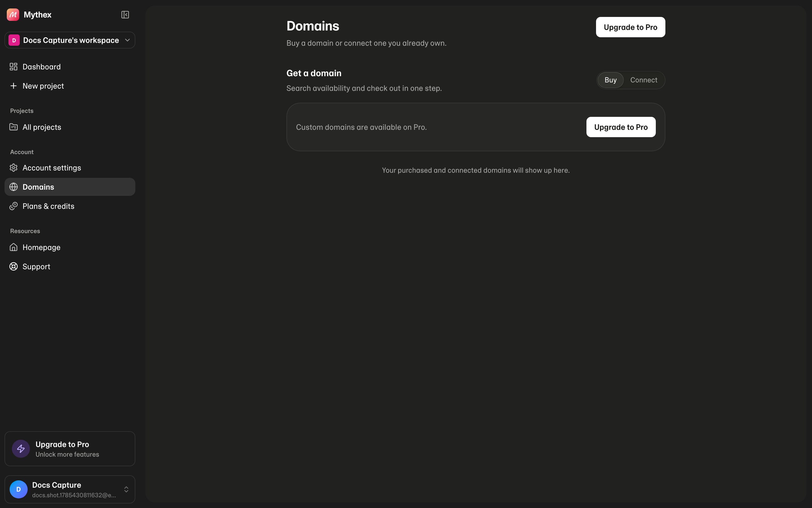Visit the Homepage link
Screen dimensions: 812x508
pyautogui.click(x=70, y=247)
